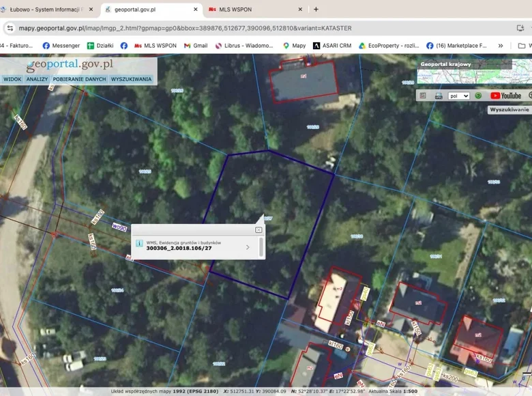The width and height of the screenshot is (532, 396).
Task: Open the ASARI CRM bookmark
Action: [332, 46]
